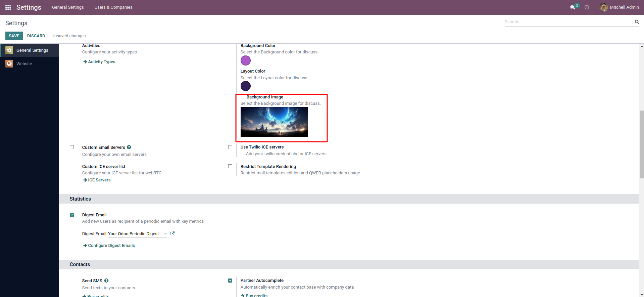The image size is (644, 297).
Task: Click the Custom ICE server list label
Action: [x=104, y=167]
